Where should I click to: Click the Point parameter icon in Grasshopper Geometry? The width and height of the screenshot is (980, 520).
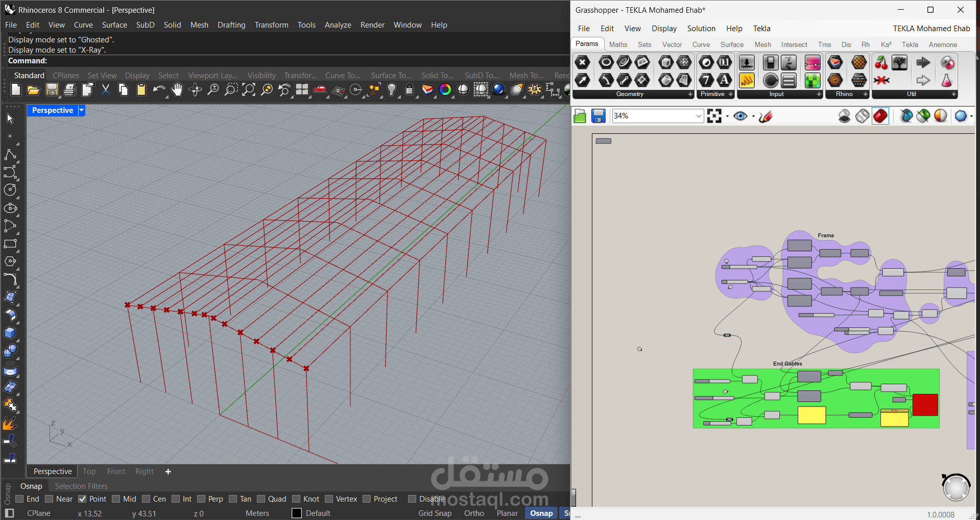(x=582, y=62)
